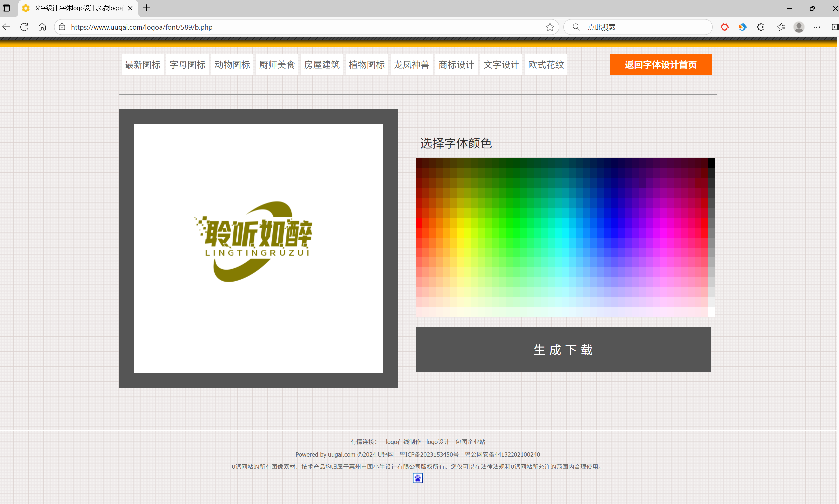The height and width of the screenshot is (504, 839).
Task: Go to browser home page
Action: click(42, 27)
